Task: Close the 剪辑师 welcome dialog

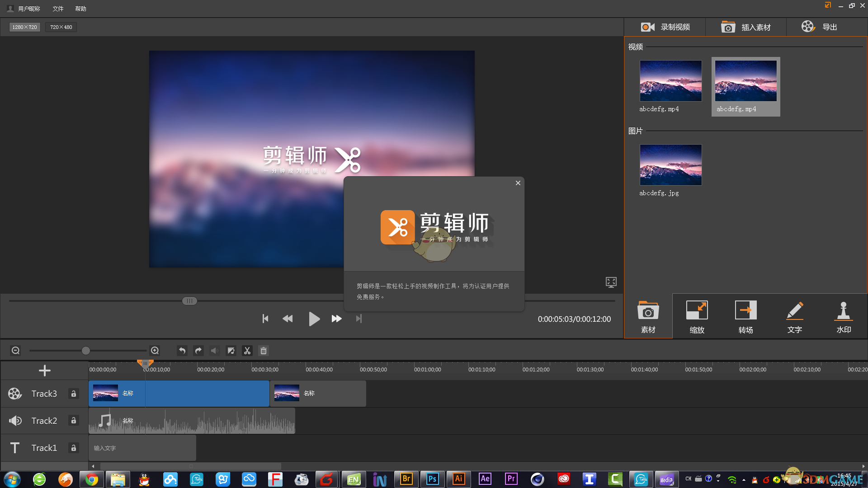Action: [x=518, y=183]
